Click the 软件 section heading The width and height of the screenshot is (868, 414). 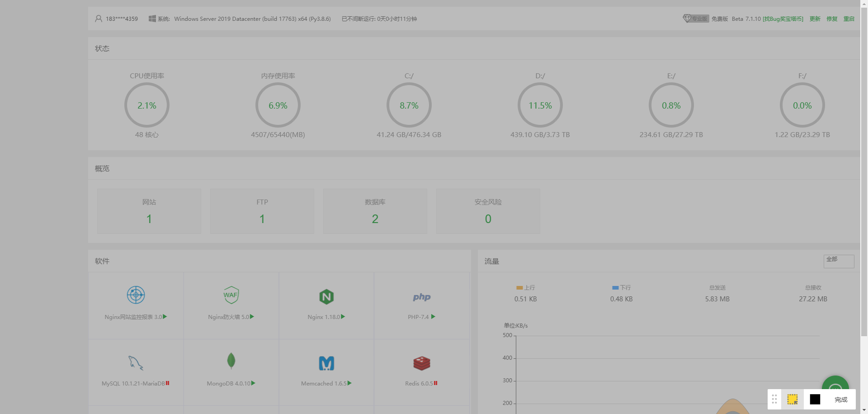[x=102, y=261]
